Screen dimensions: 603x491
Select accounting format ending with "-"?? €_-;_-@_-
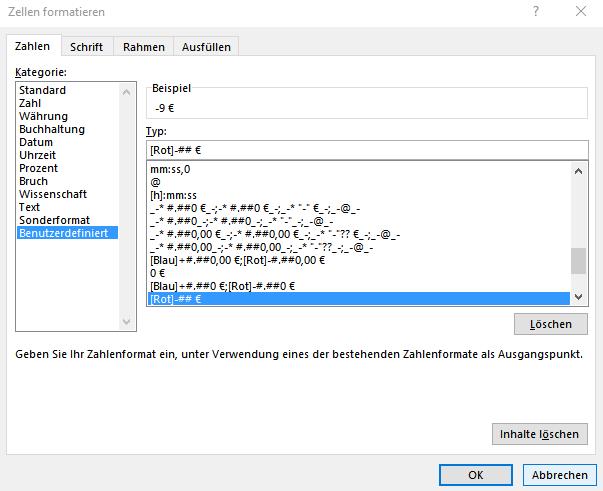[359, 234]
